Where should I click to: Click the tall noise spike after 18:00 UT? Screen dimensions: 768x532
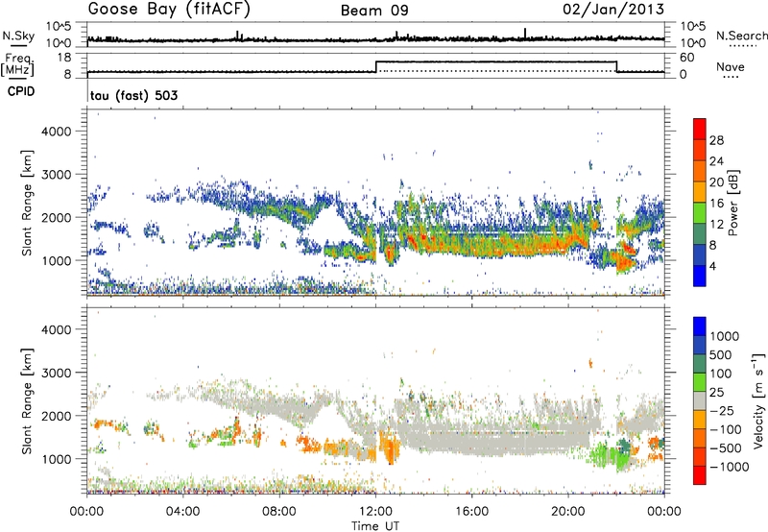tap(525, 33)
